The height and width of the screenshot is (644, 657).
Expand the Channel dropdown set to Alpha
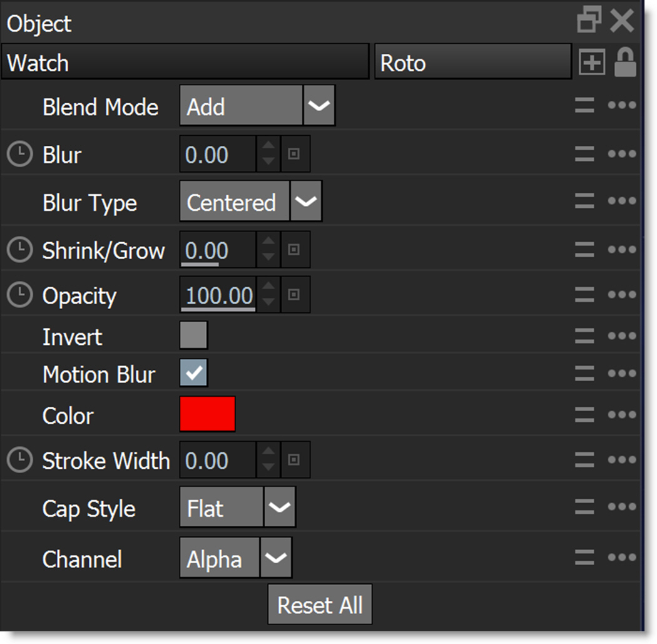point(275,558)
